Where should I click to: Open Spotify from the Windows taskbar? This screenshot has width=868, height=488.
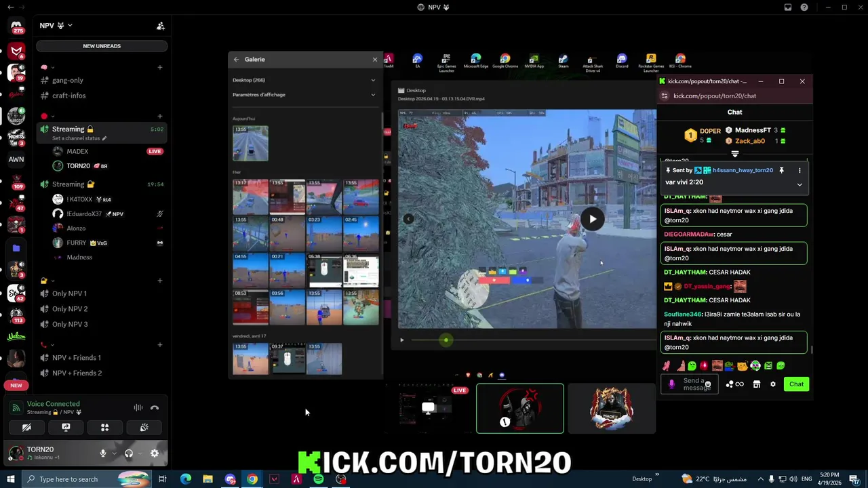point(319,479)
